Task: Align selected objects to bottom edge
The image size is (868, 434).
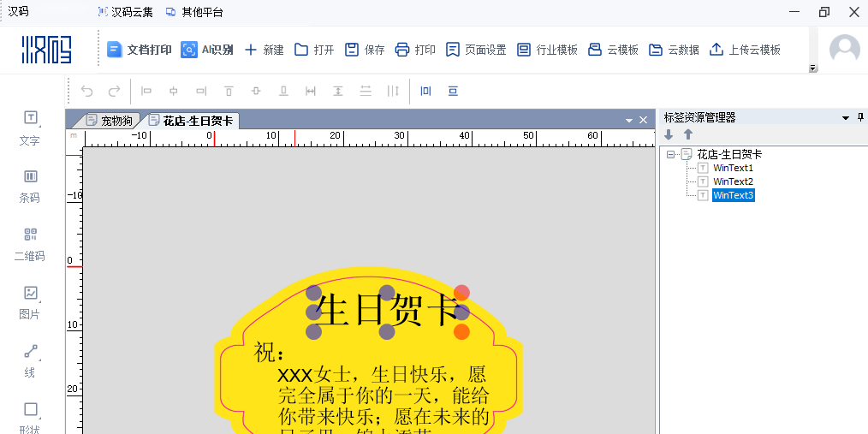Action: coord(283,92)
